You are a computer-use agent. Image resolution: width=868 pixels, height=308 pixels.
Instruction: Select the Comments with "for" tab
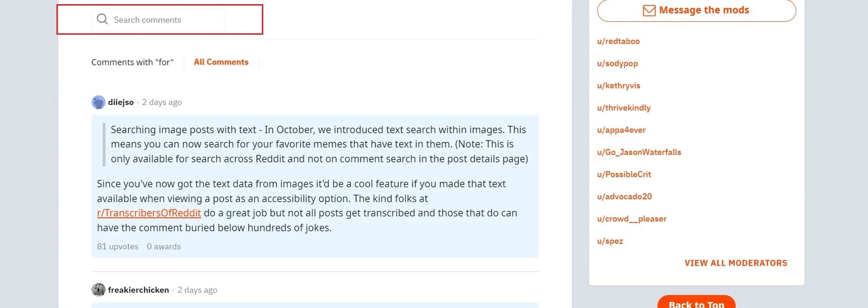pyautogui.click(x=132, y=62)
